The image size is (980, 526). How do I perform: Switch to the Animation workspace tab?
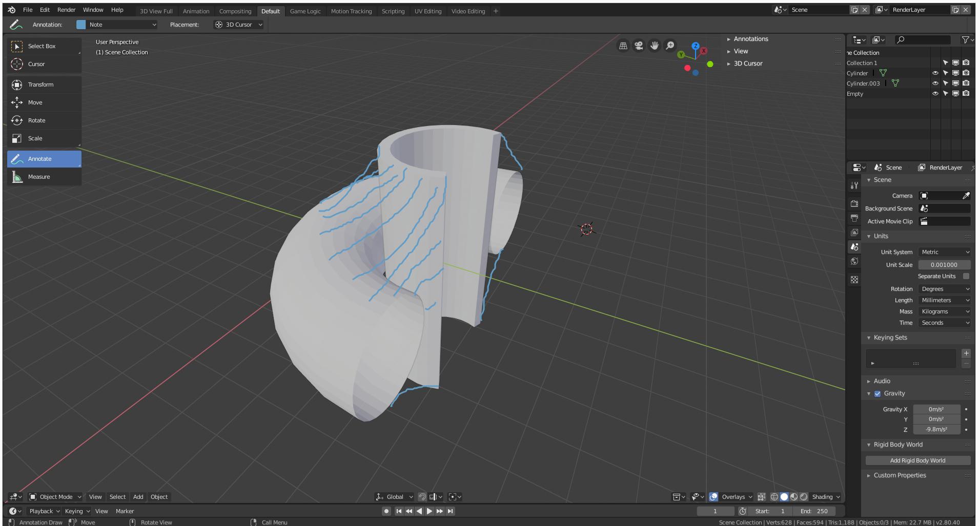click(x=196, y=11)
